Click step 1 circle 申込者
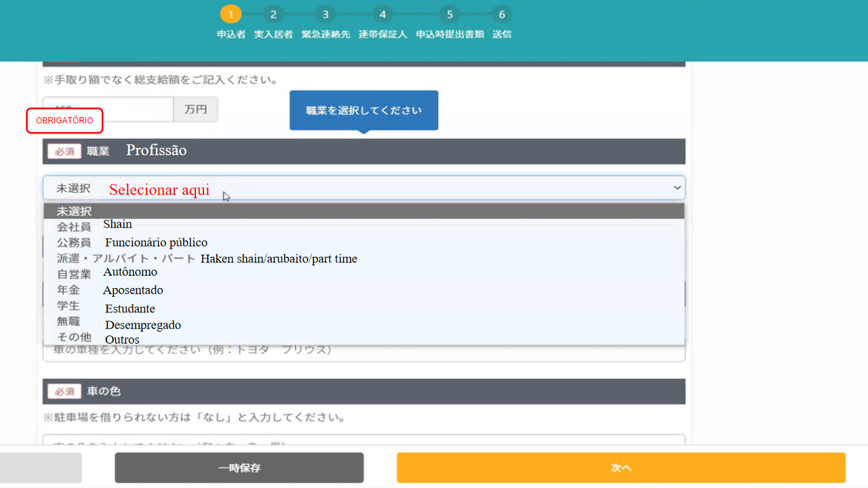Image resolution: width=868 pixels, height=488 pixels. [231, 14]
